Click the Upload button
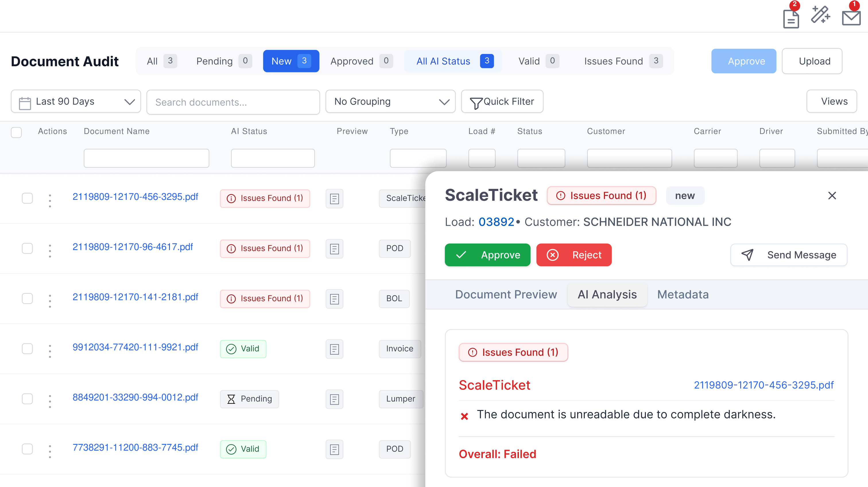The width and height of the screenshot is (868, 487). pos(812,61)
